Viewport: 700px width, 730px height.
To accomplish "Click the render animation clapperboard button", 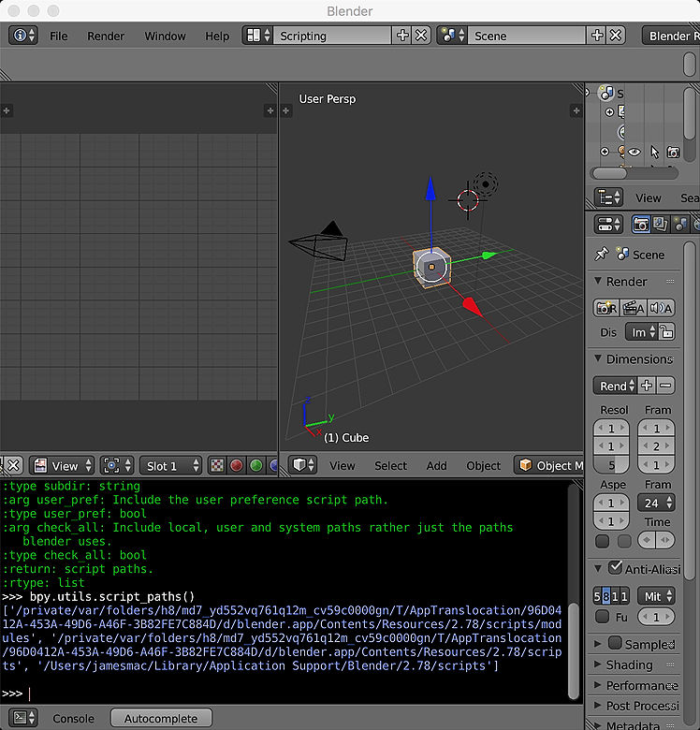I will [634, 308].
